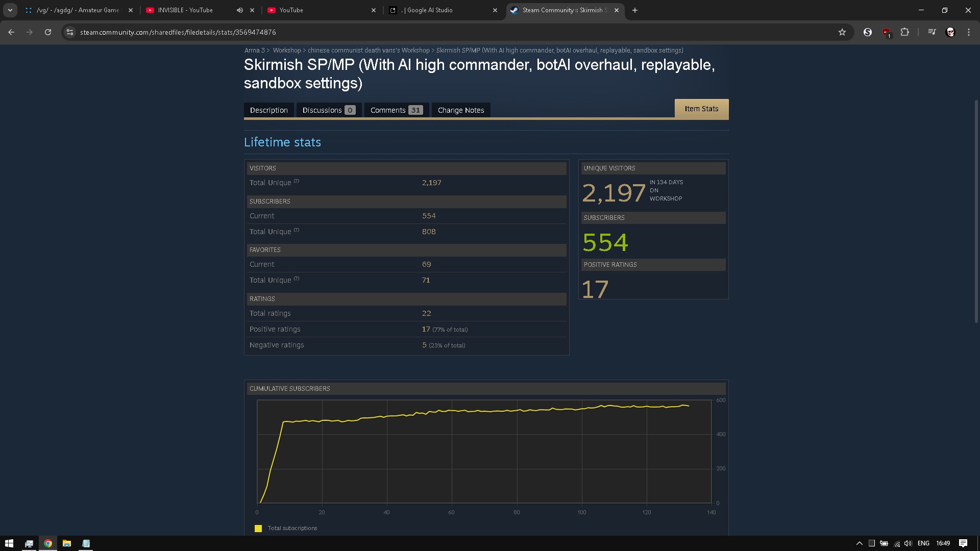The height and width of the screenshot is (551, 980).
Task: Bookmark this page with star icon
Action: (x=842, y=32)
